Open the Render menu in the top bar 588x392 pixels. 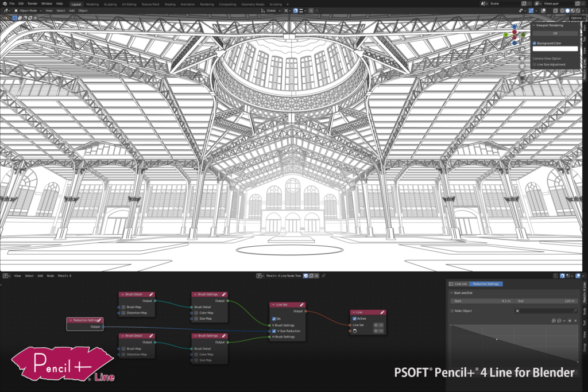[33, 3]
